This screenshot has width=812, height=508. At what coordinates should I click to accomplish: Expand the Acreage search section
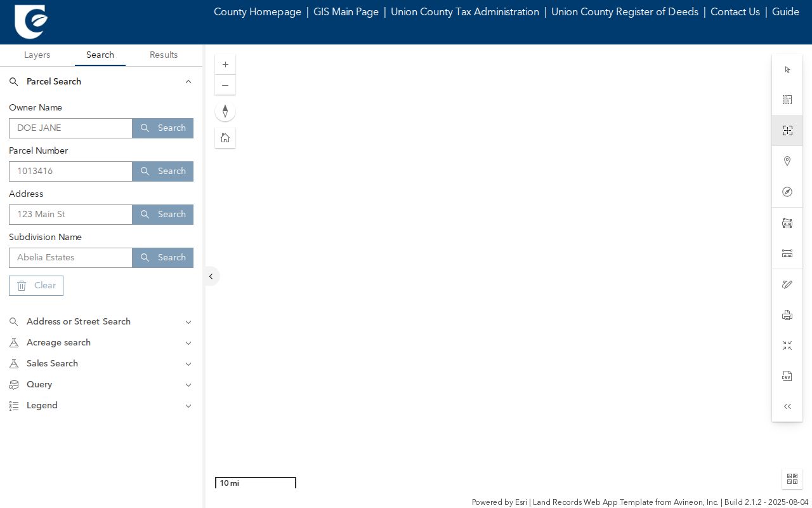(101, 343)
